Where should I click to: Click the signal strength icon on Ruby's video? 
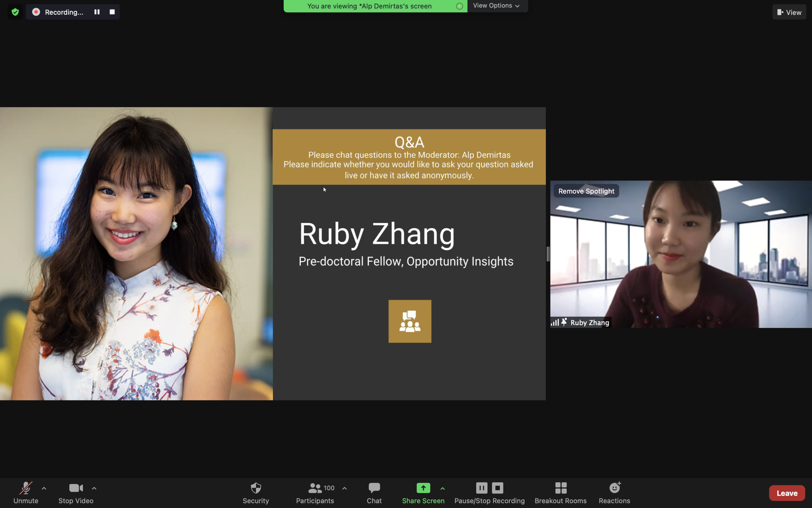click(x=555, y=322)
